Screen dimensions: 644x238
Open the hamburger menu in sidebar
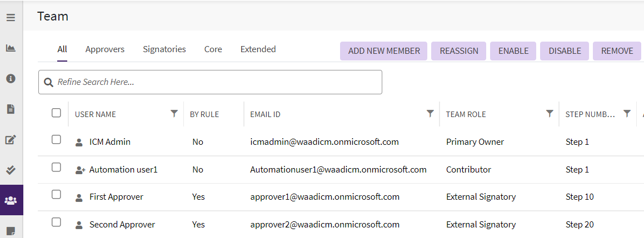[11, 17]
